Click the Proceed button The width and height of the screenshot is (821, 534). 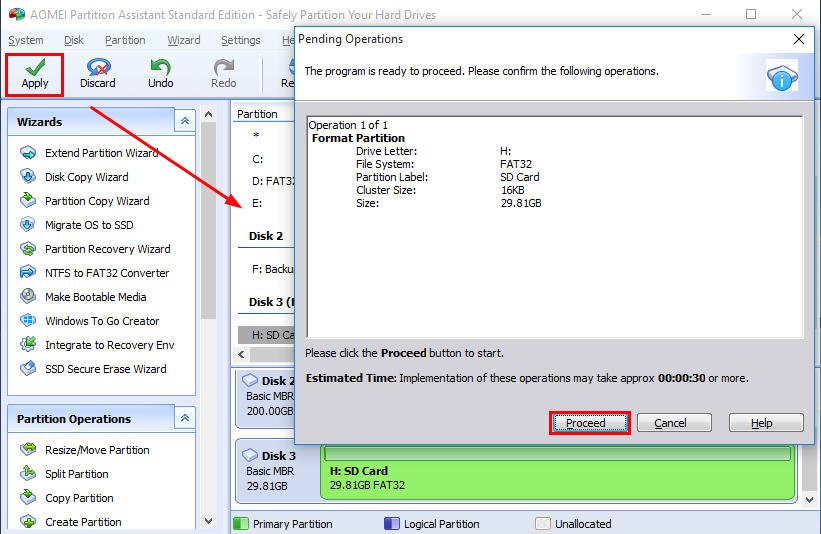(590, 423)
